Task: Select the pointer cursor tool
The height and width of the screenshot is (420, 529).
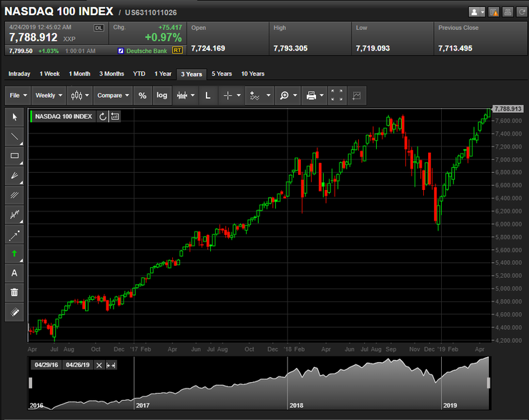Action: [x=14, y=117]
